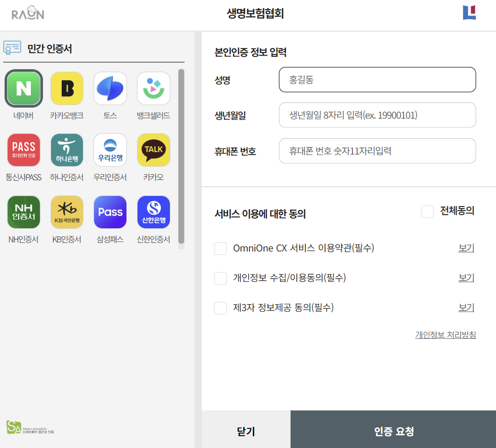Screen dimensions: 496x448
Task: Focus the 성명 name input field
Action: pos(377,80)
